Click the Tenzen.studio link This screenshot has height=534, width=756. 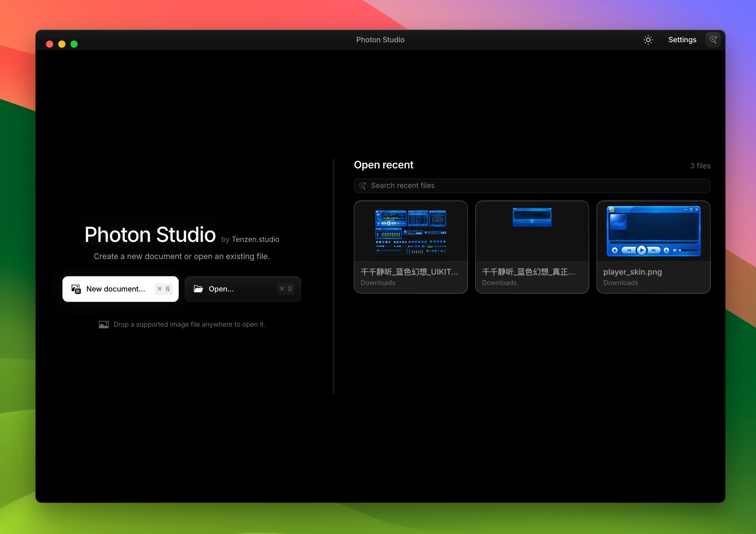click(256, 239)
